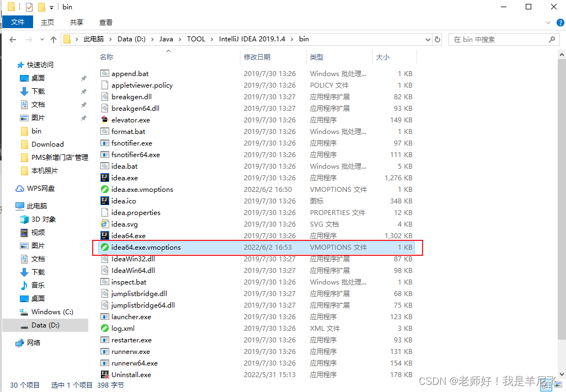Select file name IdeaWin32.dll
Viewport: 566px width, 392px height.
coord(133,259)
